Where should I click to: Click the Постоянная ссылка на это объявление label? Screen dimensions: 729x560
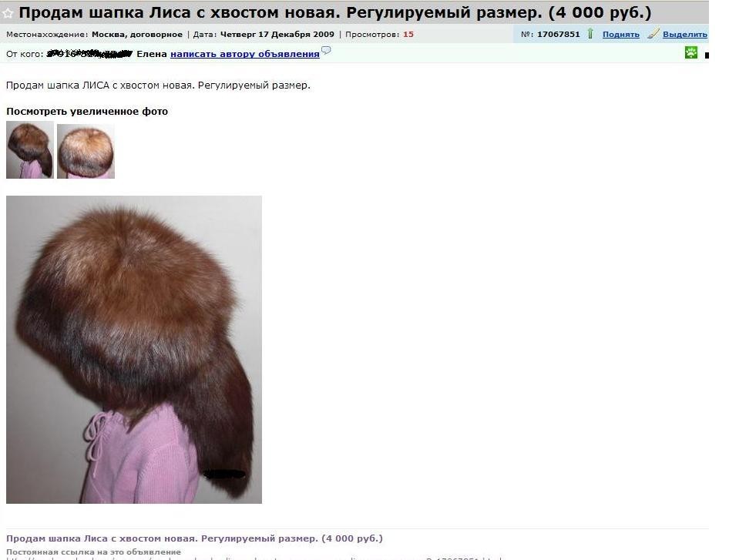[93, 552]
